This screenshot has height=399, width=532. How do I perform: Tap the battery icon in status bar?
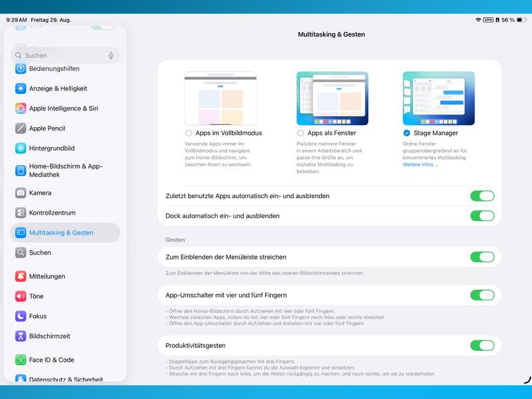pos(522,20)
